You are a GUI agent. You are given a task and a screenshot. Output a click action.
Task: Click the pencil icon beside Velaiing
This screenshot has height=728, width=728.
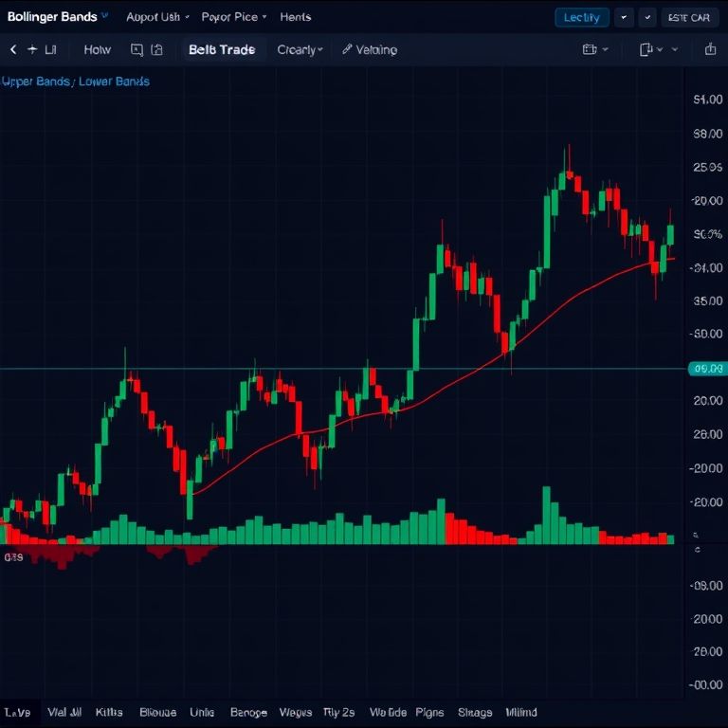pos(347,49)
